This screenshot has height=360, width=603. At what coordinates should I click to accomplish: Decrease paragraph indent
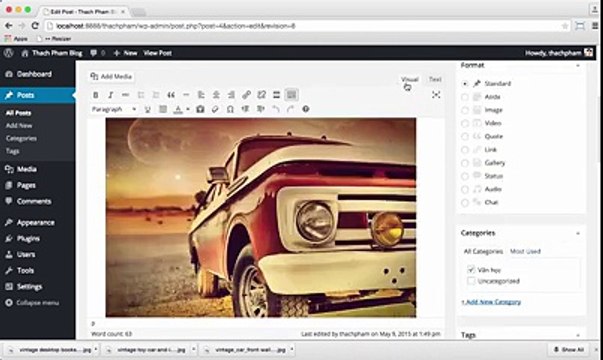pos(245,110)
